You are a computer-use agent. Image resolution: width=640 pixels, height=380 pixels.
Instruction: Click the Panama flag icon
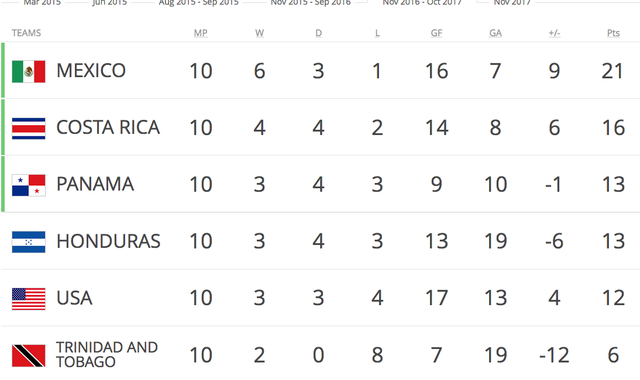(x=29, y=185)
